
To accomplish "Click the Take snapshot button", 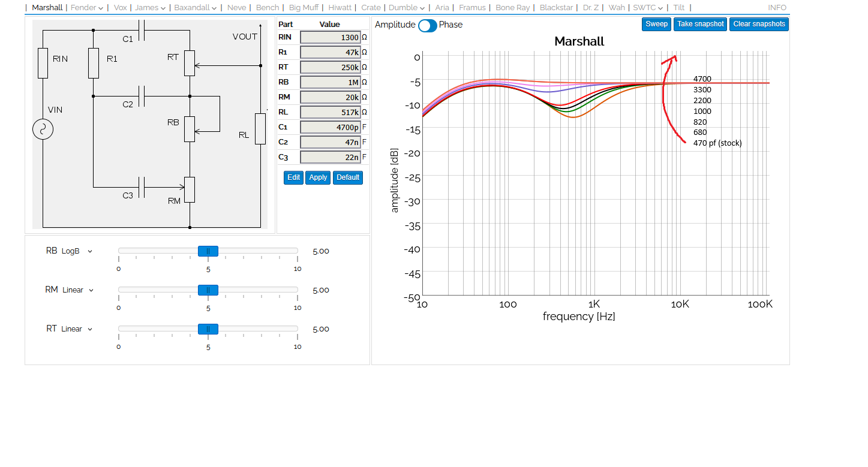I will click(700, 25).
